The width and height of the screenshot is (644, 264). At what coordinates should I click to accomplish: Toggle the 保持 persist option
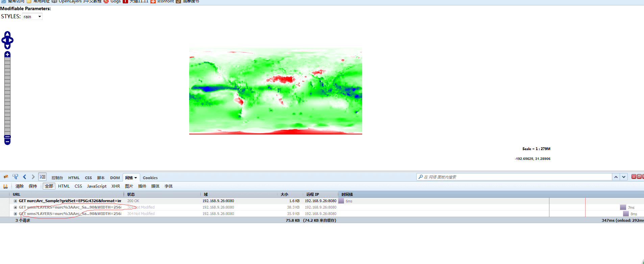coord(33,186)
